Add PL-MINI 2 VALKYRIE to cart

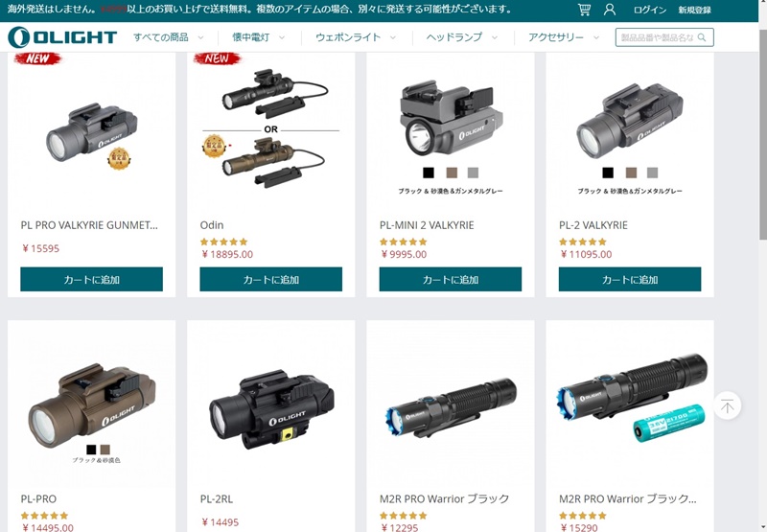pos(450,279)
